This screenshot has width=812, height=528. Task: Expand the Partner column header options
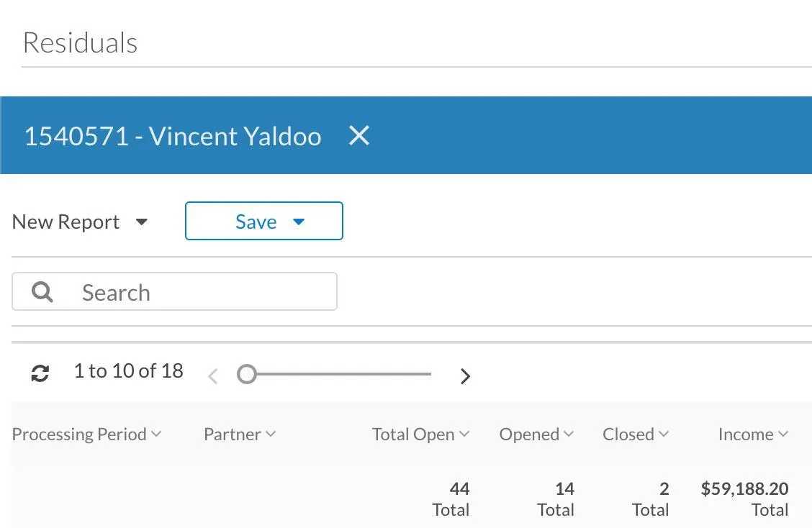point(271,434)
